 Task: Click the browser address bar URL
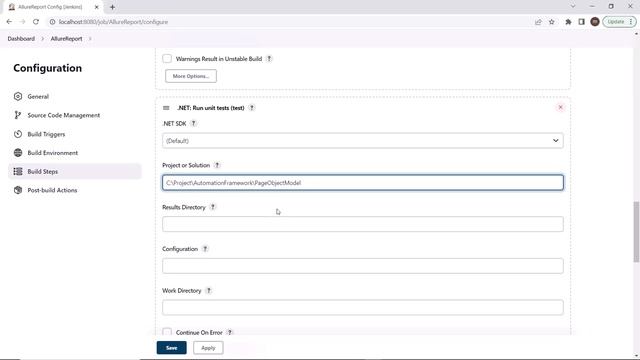(113, 22)
